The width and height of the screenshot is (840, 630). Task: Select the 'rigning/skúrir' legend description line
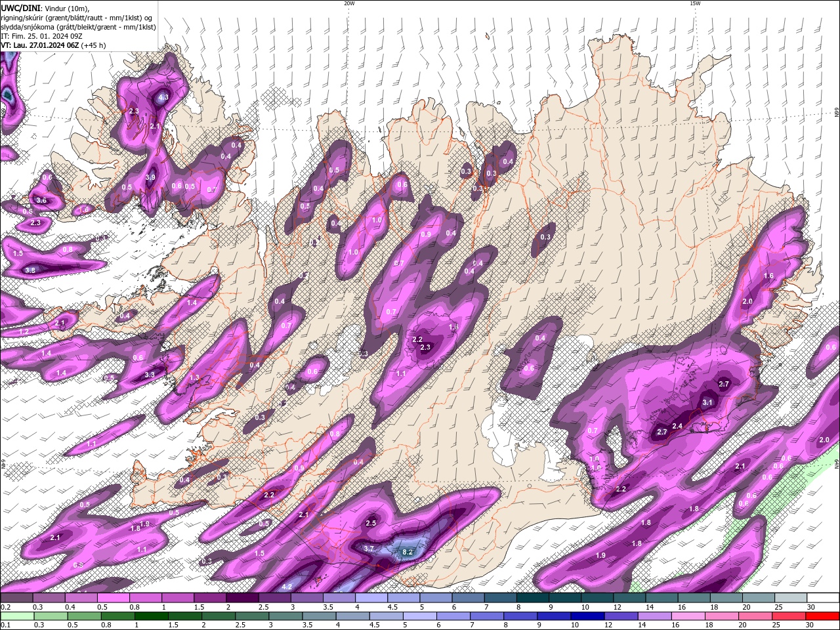[x=77, y=17]
